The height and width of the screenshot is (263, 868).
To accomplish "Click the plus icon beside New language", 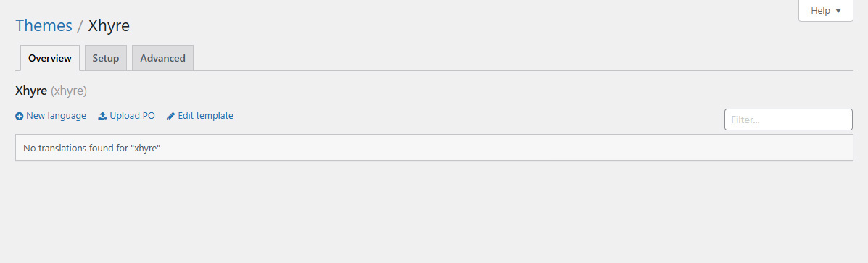I will (20, 117).
